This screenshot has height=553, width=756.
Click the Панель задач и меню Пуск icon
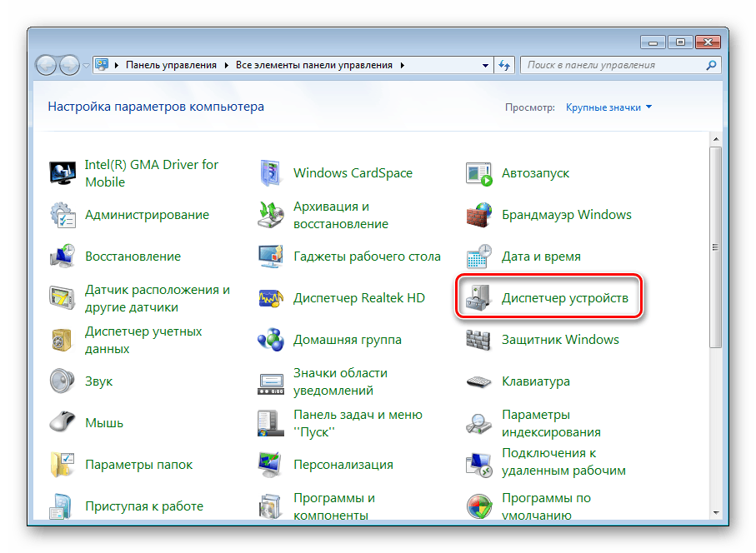(271, 423)
